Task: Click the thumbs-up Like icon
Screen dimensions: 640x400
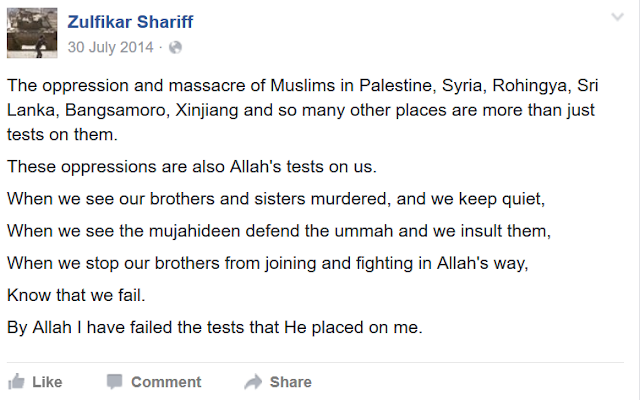Action: [x=16, y=382]
